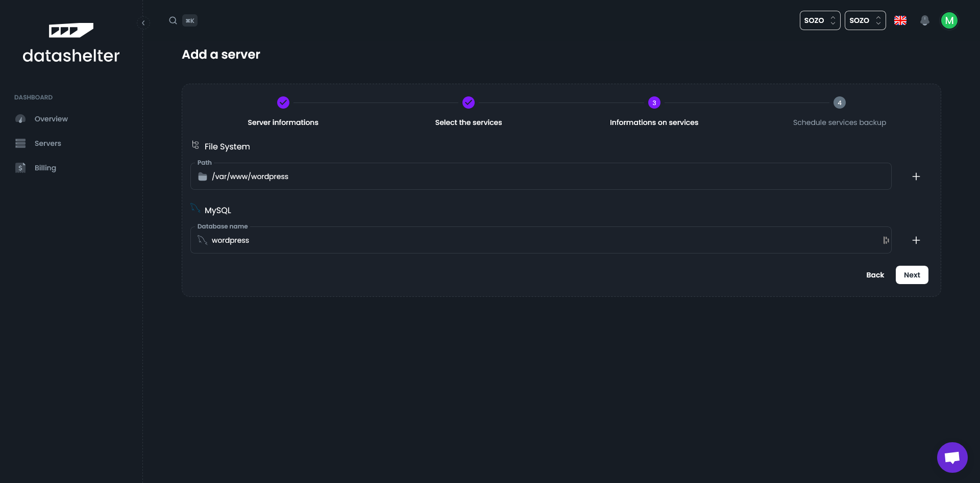Open the chat support bubble

(x=952, y=457)
